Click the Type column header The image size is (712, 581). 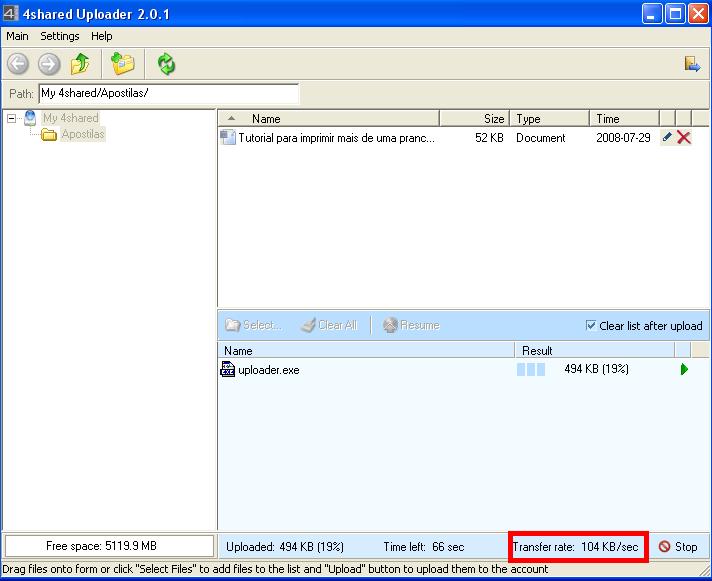(x=549, y=118)
